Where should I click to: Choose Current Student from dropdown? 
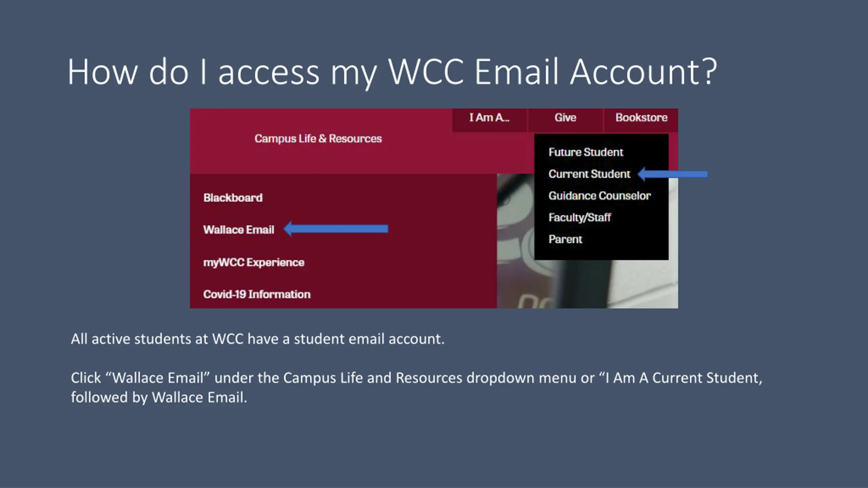point(589,174)
